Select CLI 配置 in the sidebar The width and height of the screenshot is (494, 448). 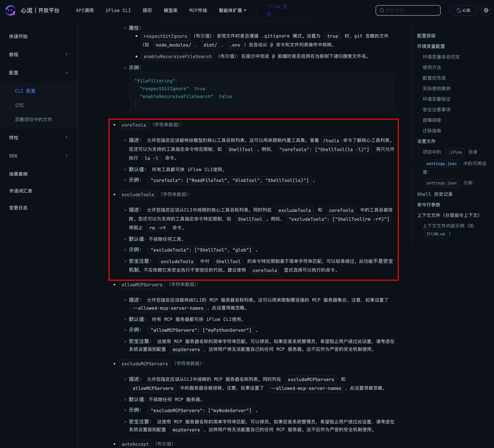pos(25,91)
